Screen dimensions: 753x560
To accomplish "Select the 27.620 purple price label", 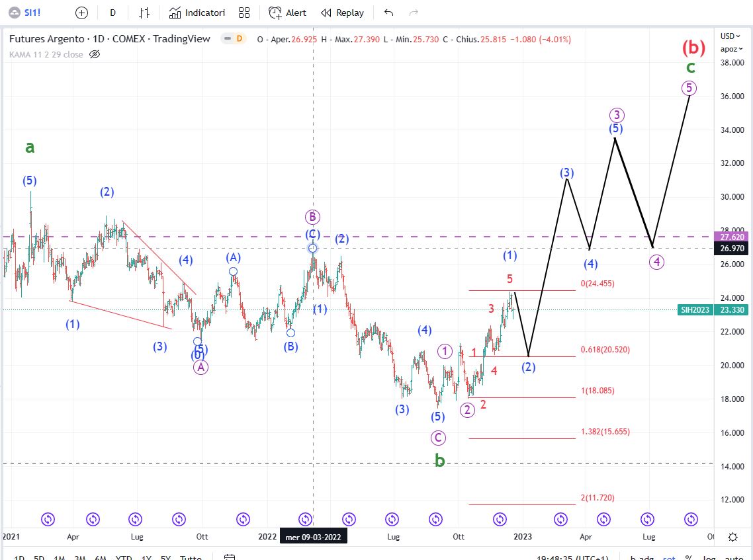I will pyautogui.click(x=731, y=237).
